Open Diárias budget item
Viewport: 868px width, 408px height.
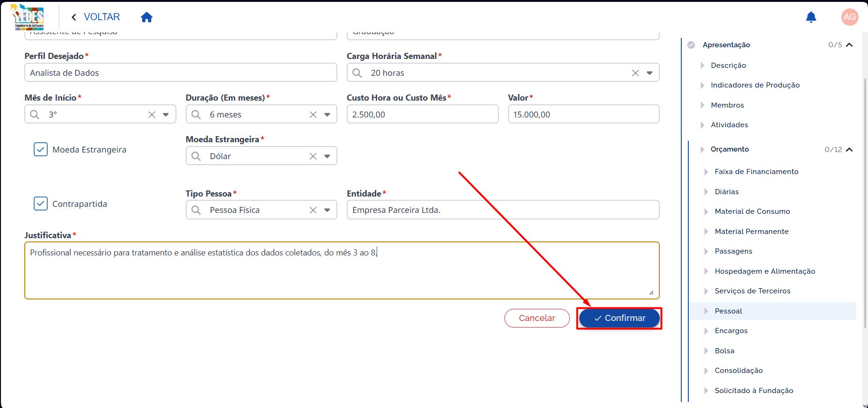[x=726, y=192]
